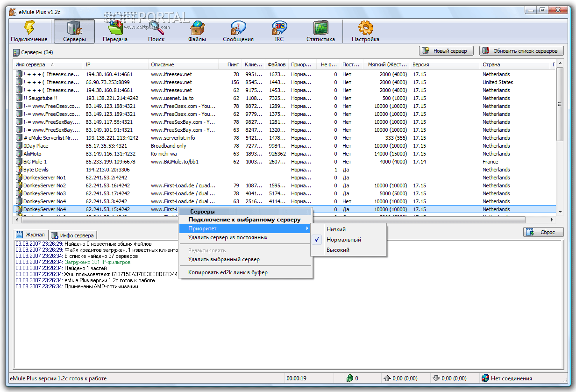Open the Настройка settings section
The width and height of the screenshot is (576, 392).
click(x=365, y=32)
